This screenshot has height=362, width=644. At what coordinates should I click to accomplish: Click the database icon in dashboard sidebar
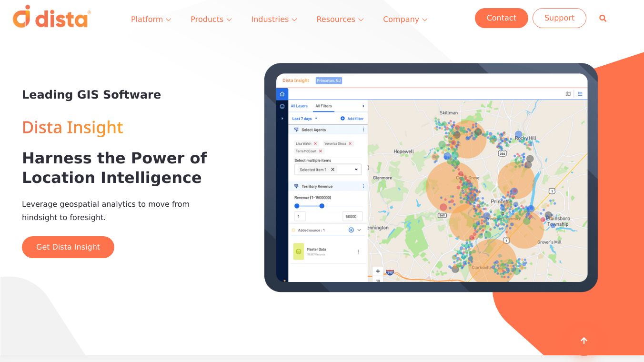(x=282, y=106)
